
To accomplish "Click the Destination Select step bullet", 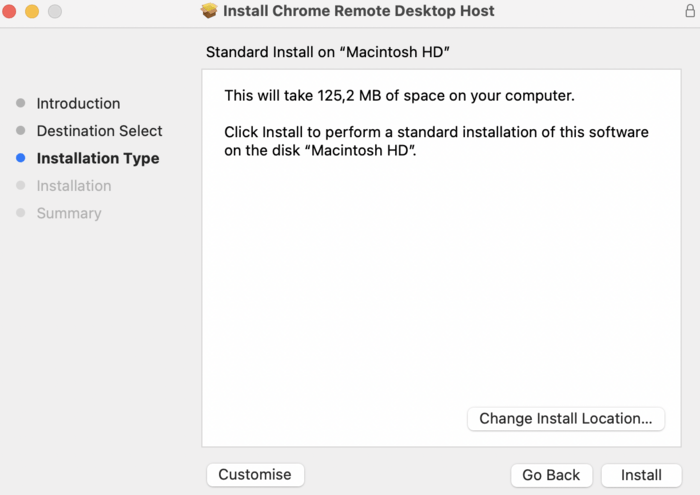I will 21,130.
